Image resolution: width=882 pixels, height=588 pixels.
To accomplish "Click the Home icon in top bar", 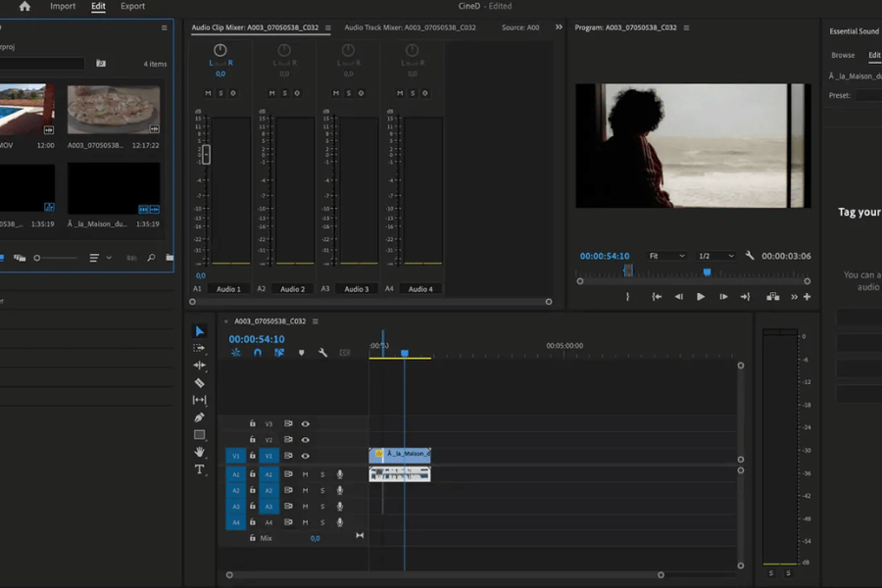I will coord(24,7).
